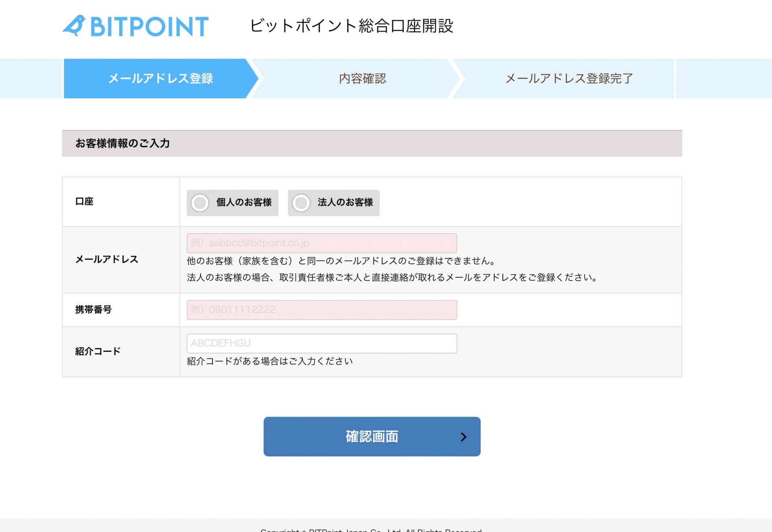The width and height of the screenshot is (772, 532).
Task: Click the Copyright footer text
Action: pos(371,530)
